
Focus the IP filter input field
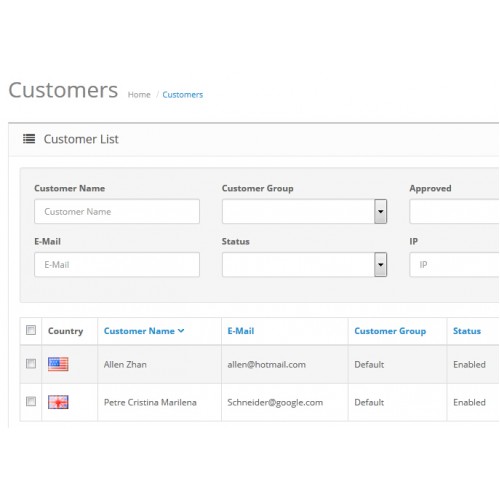pos(455,265)
